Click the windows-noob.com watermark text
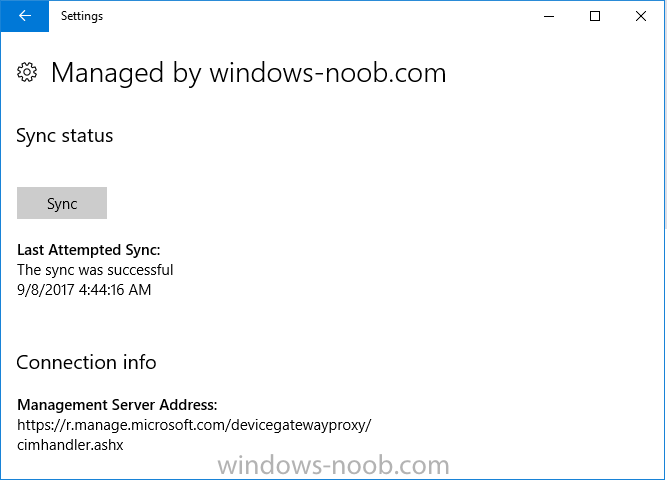This screenshot has width=667, height=480. [x=334, y=466]
